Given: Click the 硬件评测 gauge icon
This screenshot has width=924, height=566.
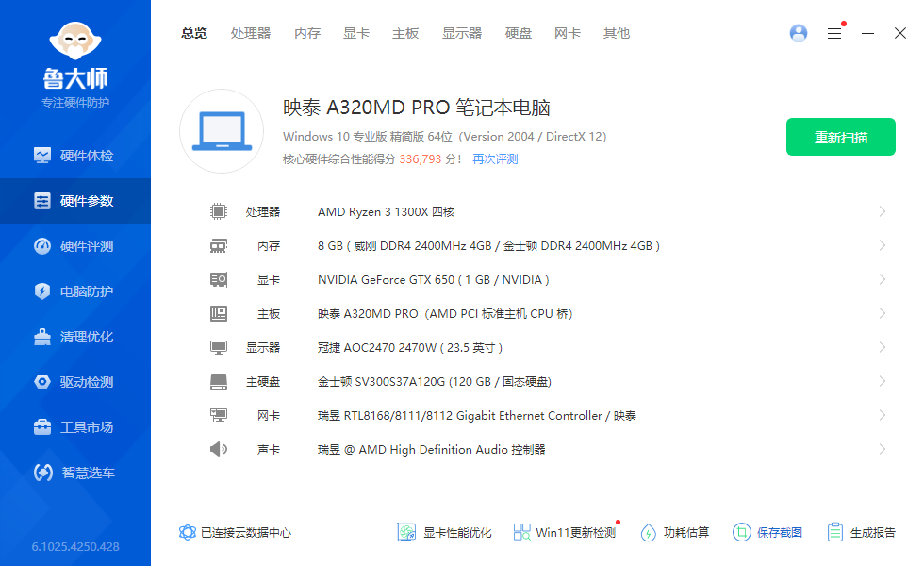Looking at the screenshot, I should (42, 246).
